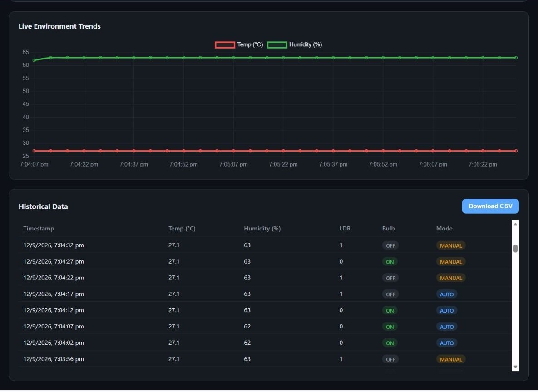Viewport: 538px width, 392px height.
Task: Click the MANUAL badge in the 7:04:22 pm row
Action: tap(451, 279)
